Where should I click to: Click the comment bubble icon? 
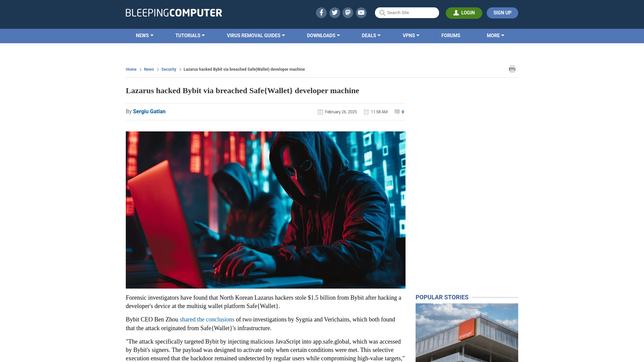(x=397, y=111)
